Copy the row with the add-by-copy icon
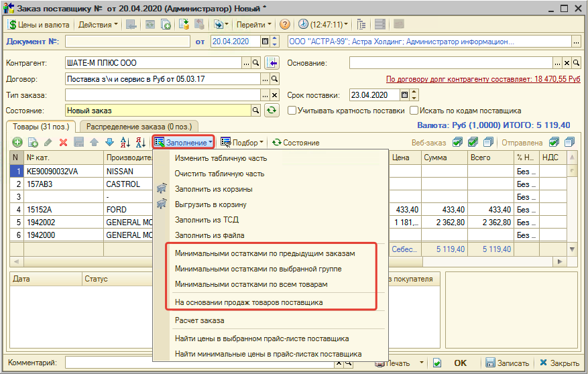The height and width of the screenshot is (374, 588). click(33, 142)
